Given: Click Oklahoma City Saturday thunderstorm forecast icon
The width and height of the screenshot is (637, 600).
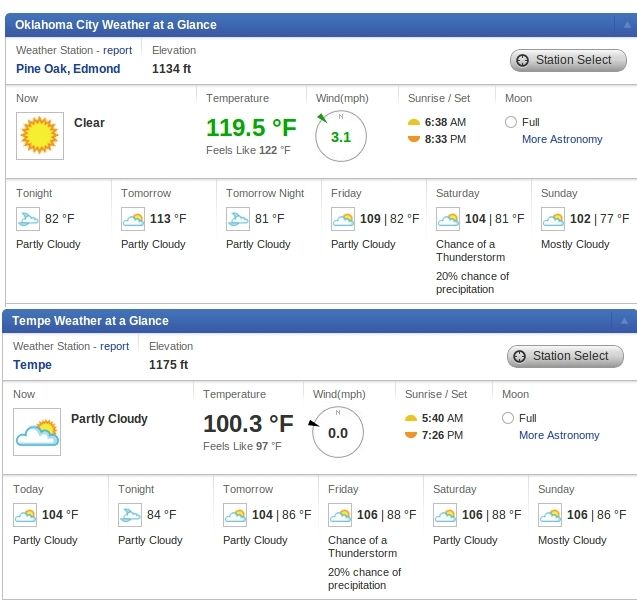Looking at the screenshot, I should (x=448, y=219).
